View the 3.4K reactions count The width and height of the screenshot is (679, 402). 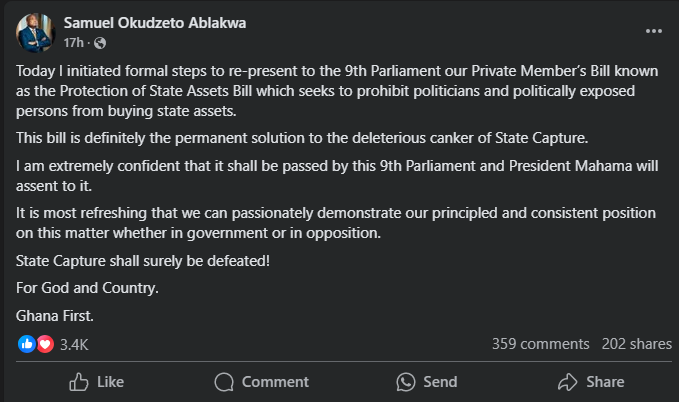point(74,344)
